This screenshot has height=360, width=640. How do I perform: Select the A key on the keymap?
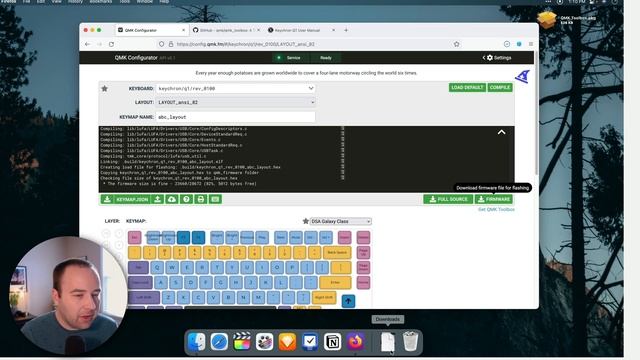(x=161, y=282)
